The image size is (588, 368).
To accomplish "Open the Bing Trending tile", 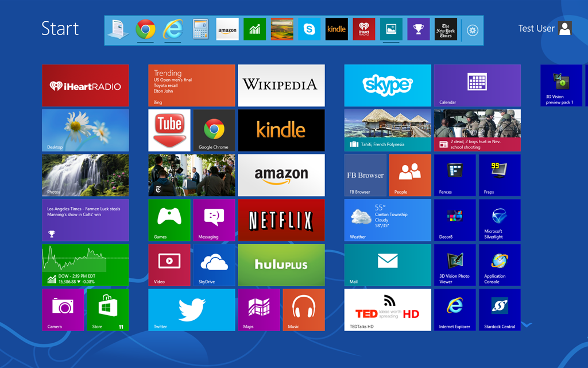I will (x=192, y=86).
